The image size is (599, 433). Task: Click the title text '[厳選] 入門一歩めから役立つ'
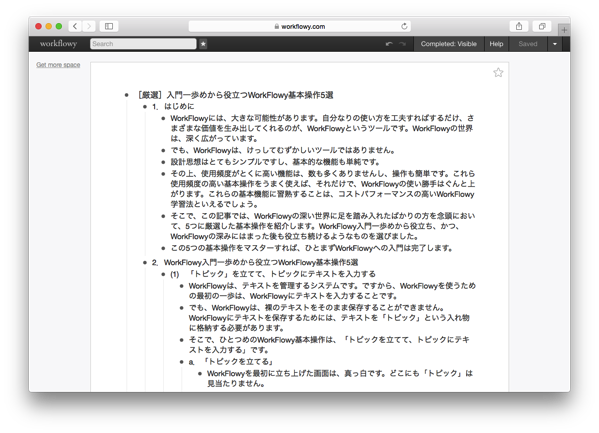pos(235,95)
